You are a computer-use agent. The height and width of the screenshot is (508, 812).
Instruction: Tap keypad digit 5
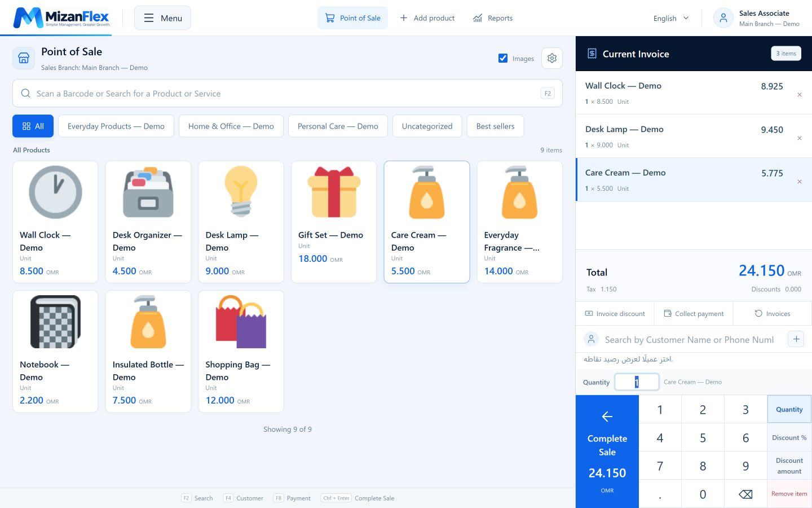pyautogui.click(x=703, y=438)
